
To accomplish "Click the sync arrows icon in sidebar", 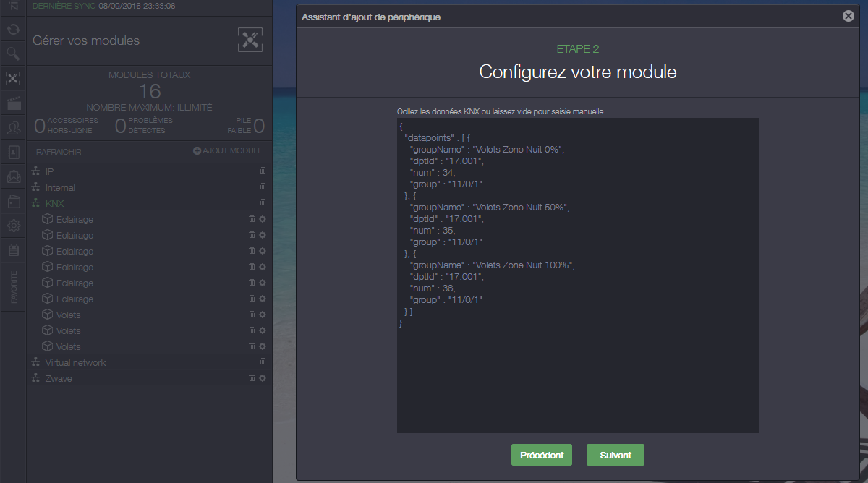I will tap(13, 30).
